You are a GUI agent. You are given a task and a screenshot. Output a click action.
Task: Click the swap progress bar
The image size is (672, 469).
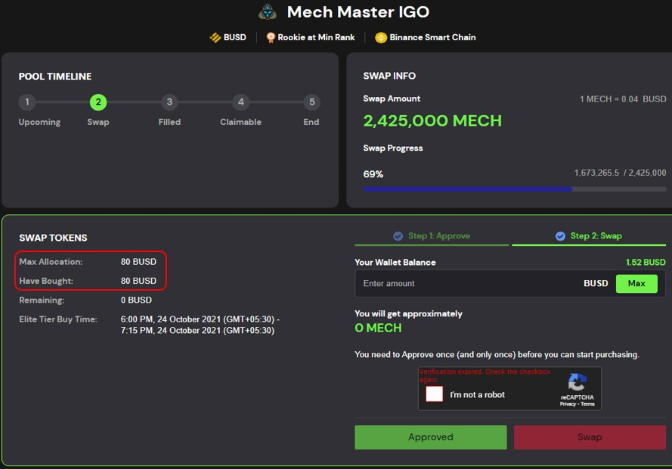(515, 189)
